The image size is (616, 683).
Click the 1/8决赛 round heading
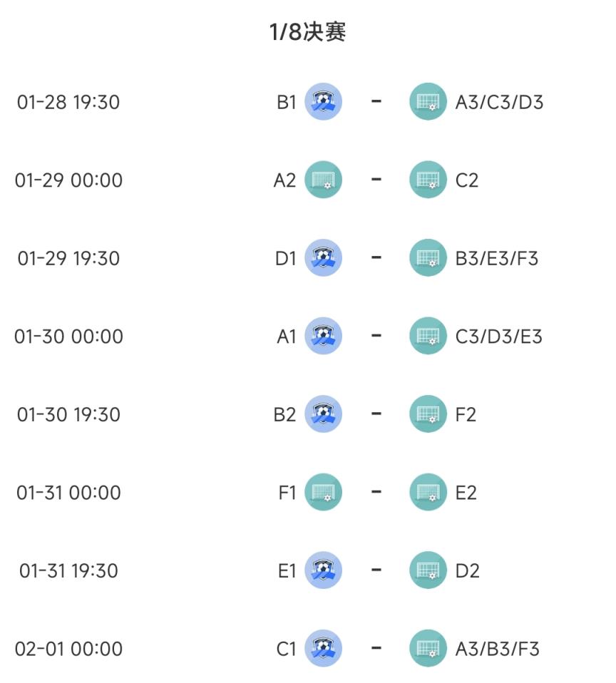point(307,31)
